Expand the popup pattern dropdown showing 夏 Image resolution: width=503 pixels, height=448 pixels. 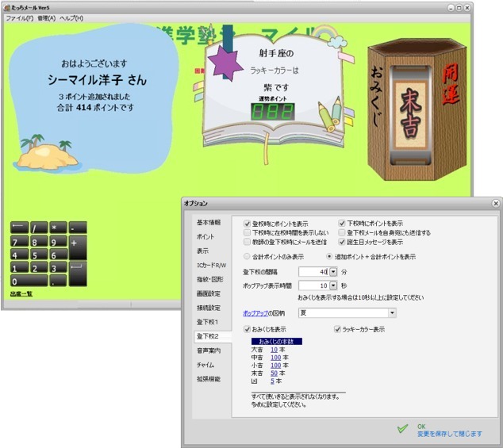tap(392, 312)
